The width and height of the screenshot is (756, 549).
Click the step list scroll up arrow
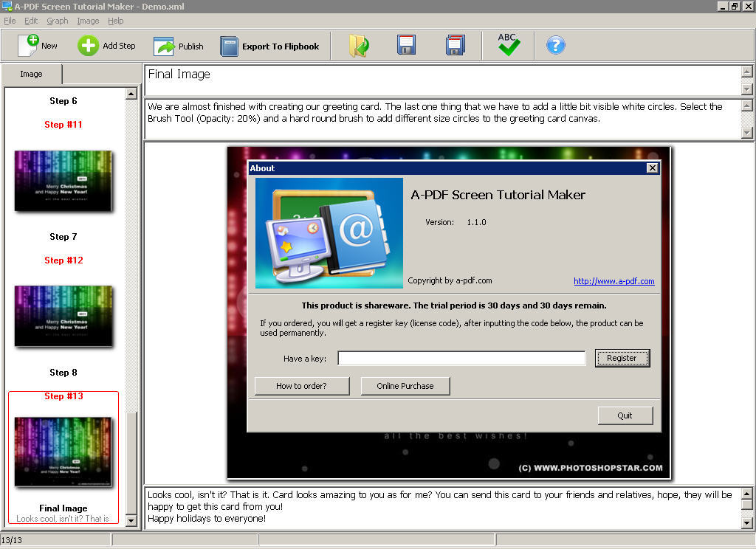(131, 94)
